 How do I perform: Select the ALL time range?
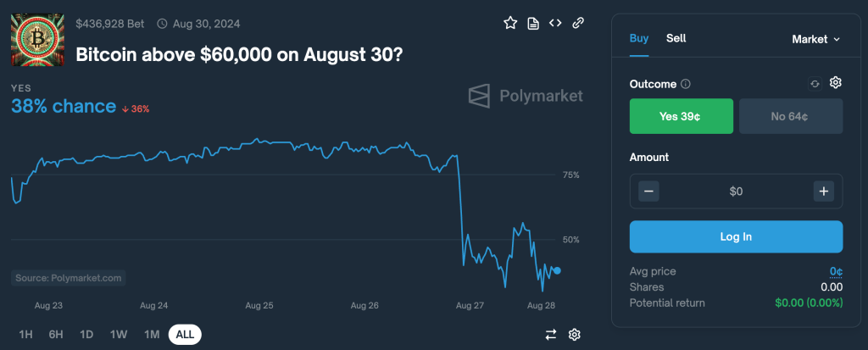pyautogui.click(x=185, y=335)
